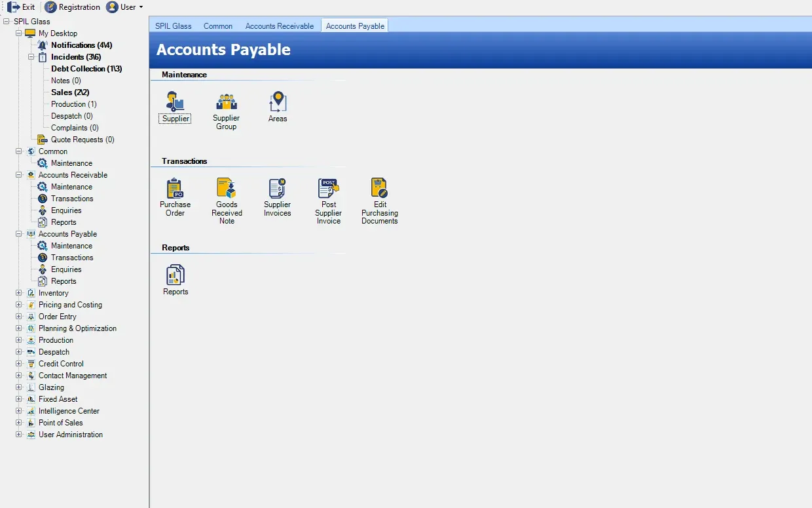Image resolution: width=812 pixels, height=508 pixels.
Task: Open the Goods Received Note icon
Action: pyautogui.click(x=227, y=188)
